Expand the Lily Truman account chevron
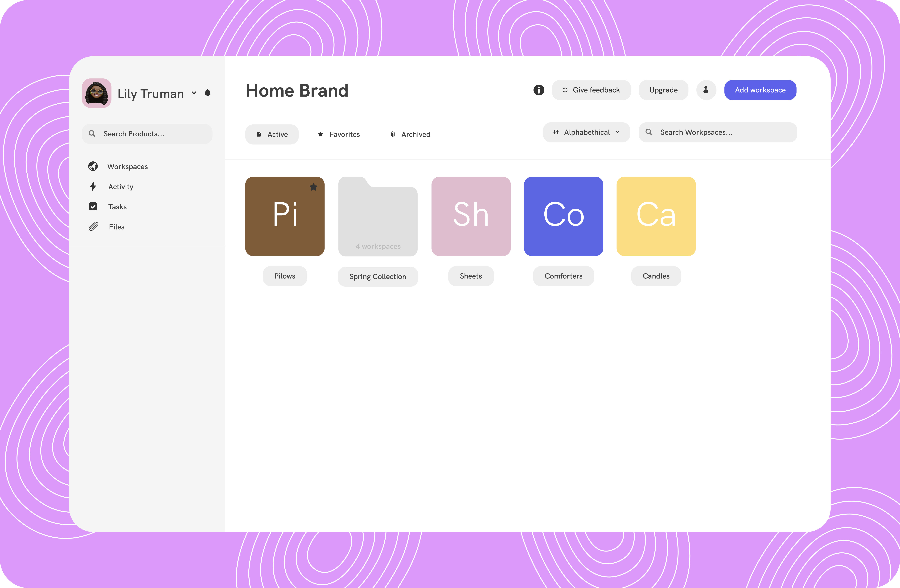The height and width of the screenshot is (588, 900). (194, 93)
